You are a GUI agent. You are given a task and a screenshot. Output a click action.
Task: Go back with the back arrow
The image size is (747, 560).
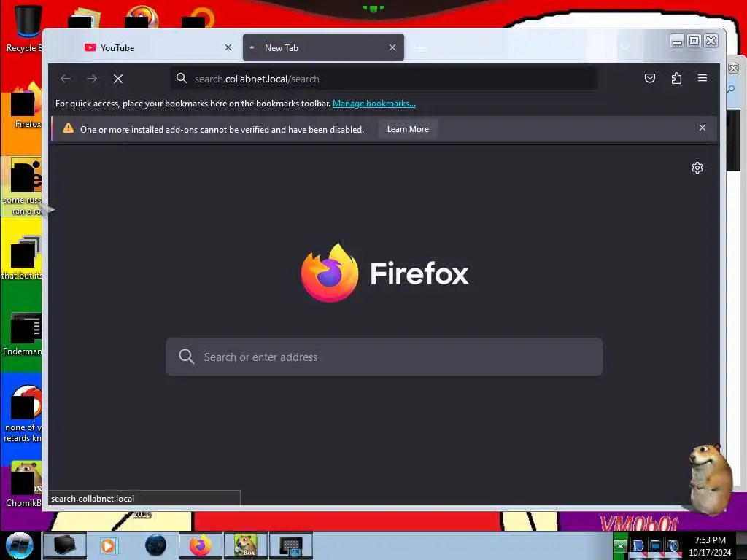(66, 79)
